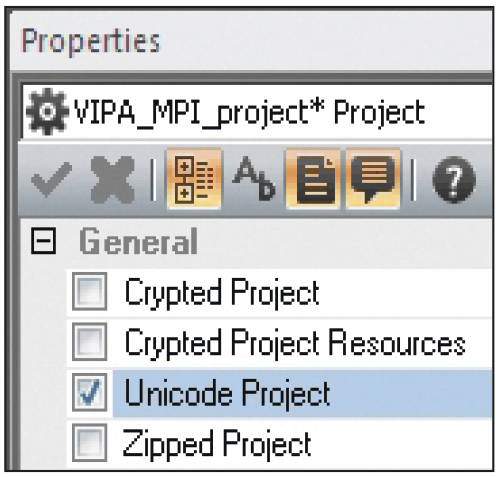The height and width of the screenshot is (477, 500).
Task: Select the Unicode Project row label
Action: click(x=227, y=393)
